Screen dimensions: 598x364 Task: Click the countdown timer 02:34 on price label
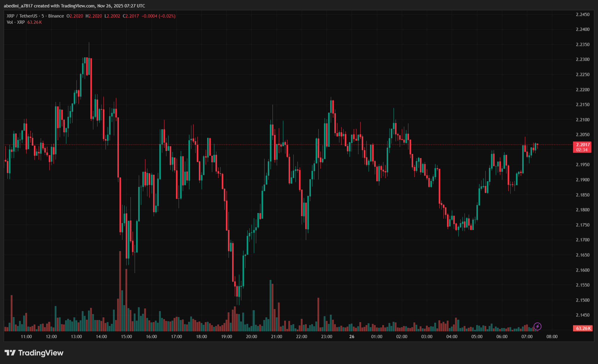click(582, 150)
